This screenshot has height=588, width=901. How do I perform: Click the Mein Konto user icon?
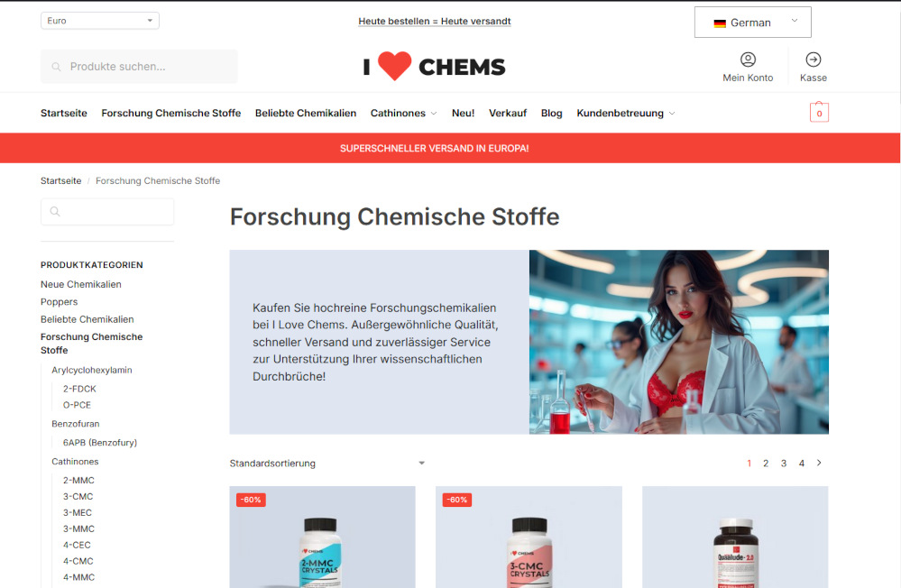click(x=748, y=60)
